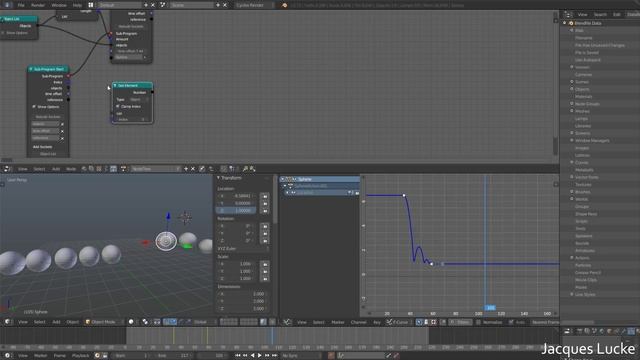
Task: Open Type dropdown in Get Element node
Action: [139, 99]
